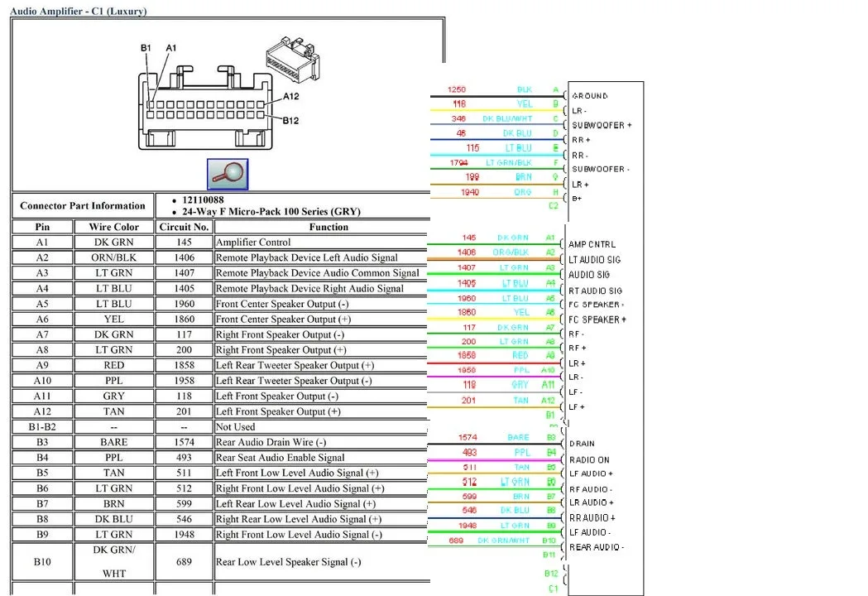This screenshot has height=596, width=868.
Task: Select RT AUDIO SIG diagram label
Action: (x=596, y=291)
